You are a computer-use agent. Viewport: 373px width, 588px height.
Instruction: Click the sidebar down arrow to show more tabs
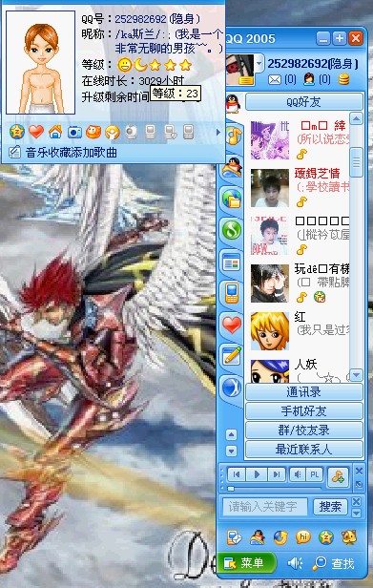point(231,451)
